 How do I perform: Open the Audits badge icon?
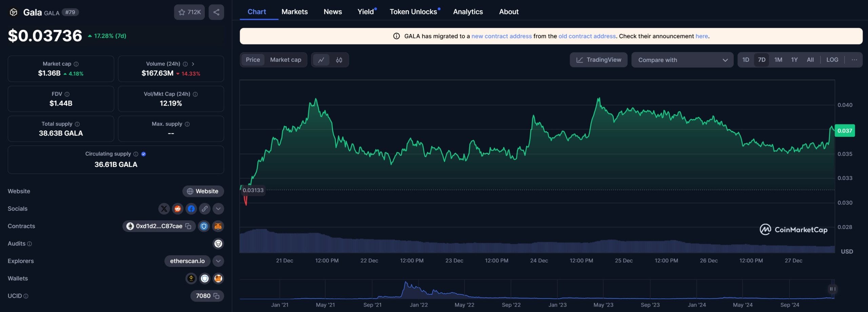[x=218, y=243]
